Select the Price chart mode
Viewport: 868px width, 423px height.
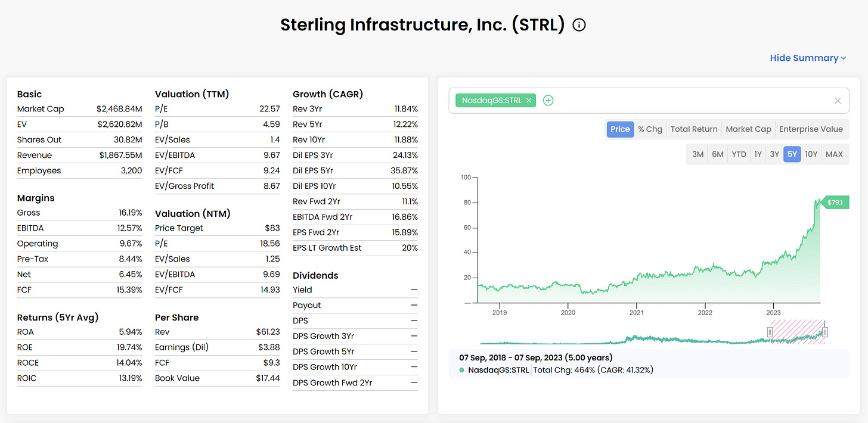point(620,129)
